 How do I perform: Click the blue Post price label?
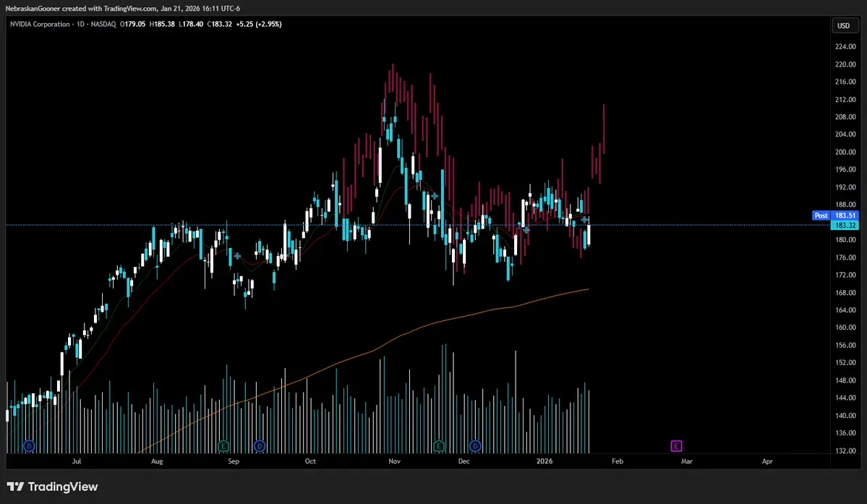[x=821, y=215]
